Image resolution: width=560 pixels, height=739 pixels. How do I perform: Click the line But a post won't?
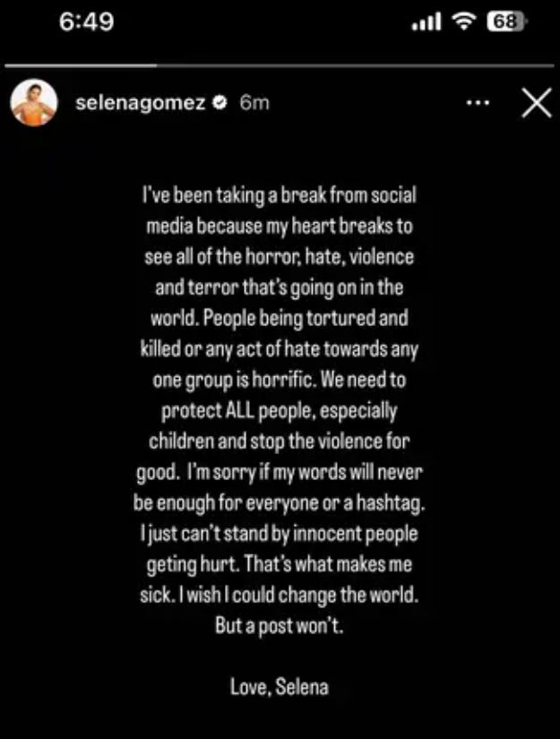pyautogui.click(x=279, y=626)
